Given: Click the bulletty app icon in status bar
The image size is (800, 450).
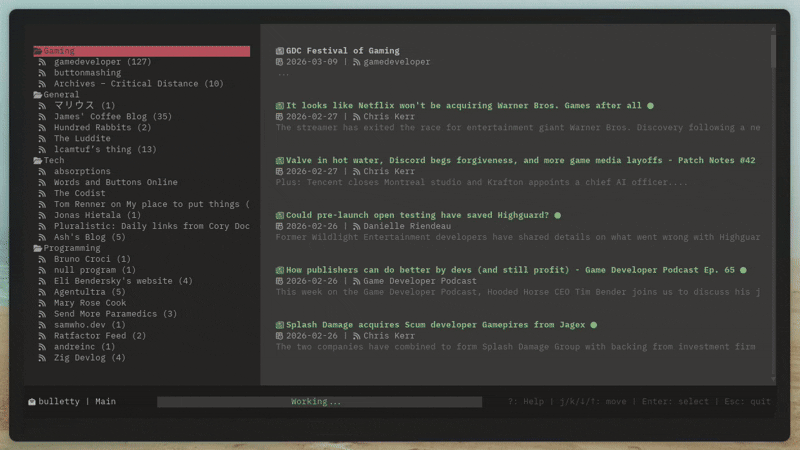Looking at the screenshot, I should (32, 402).
